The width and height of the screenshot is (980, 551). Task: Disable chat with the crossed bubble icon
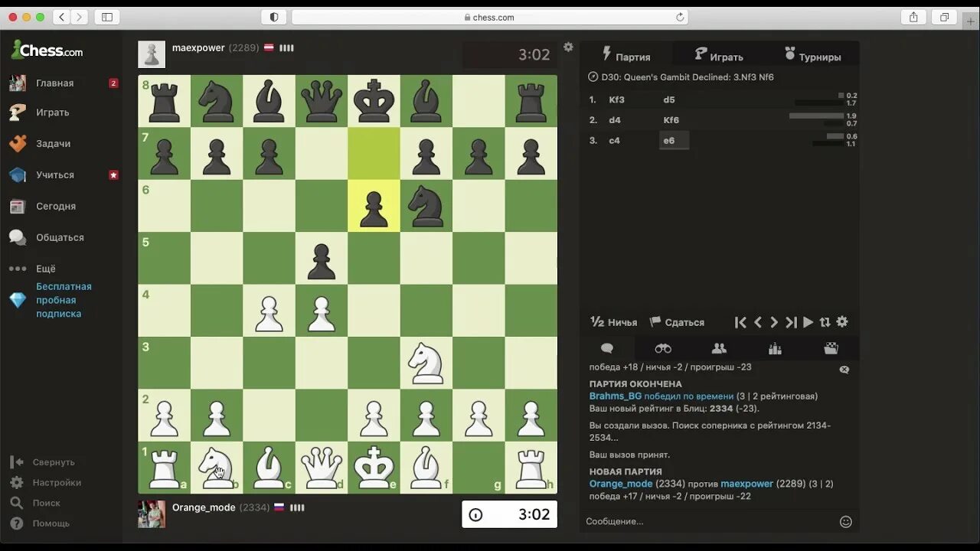coord(844,369)
